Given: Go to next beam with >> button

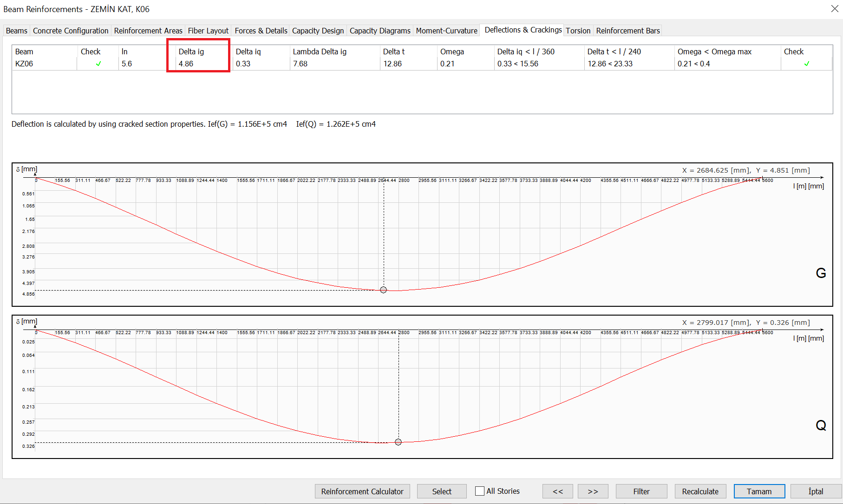Looking at the screenshot, I should [593, 491].
